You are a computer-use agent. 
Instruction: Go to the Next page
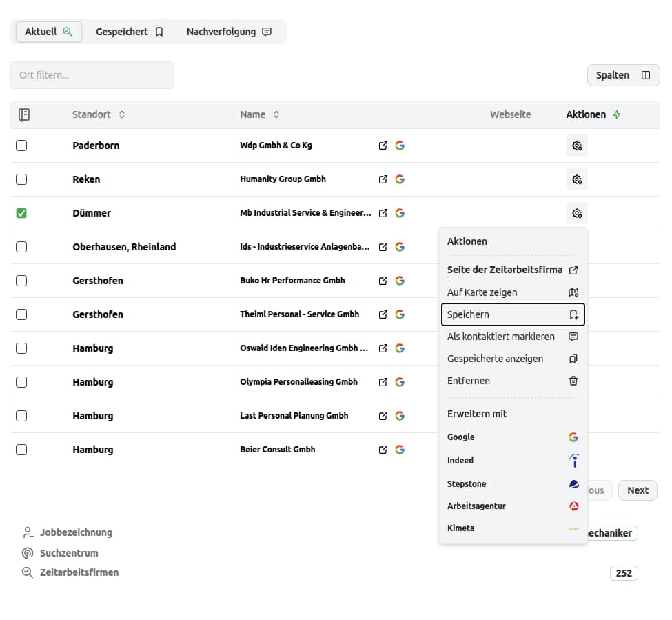[x=638, y=490]
